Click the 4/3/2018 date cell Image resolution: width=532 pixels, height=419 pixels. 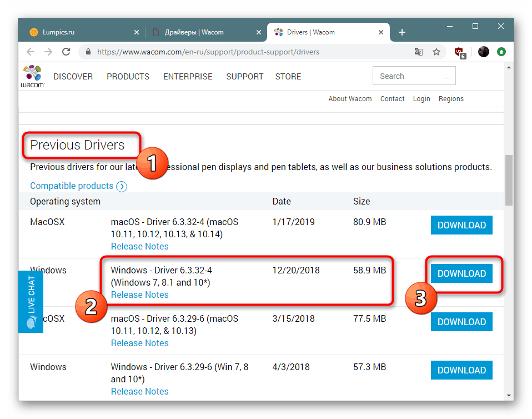point(291,367)
